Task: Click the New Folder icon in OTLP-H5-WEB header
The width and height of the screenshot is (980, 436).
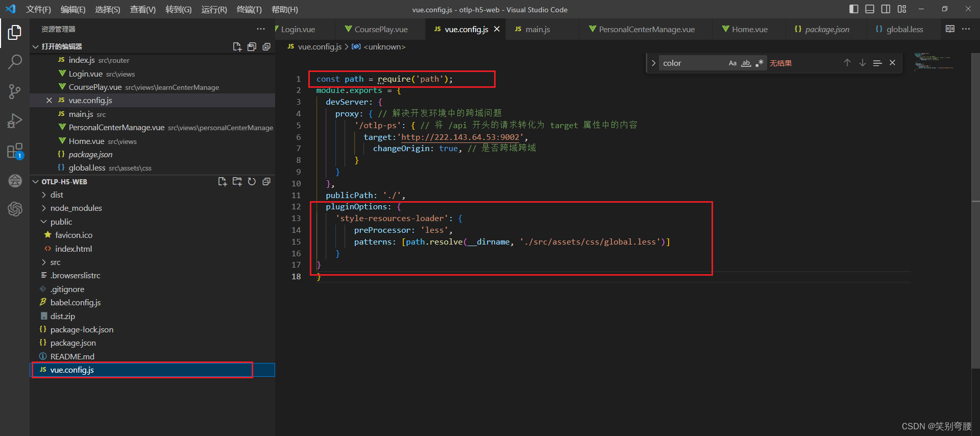Action: (237, 182)
